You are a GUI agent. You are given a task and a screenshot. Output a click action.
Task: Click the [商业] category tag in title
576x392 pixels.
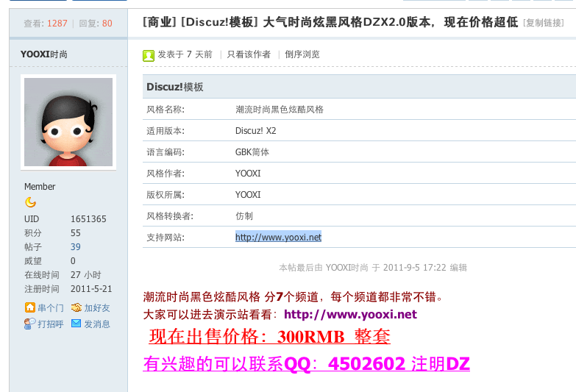tap(160, 22)
